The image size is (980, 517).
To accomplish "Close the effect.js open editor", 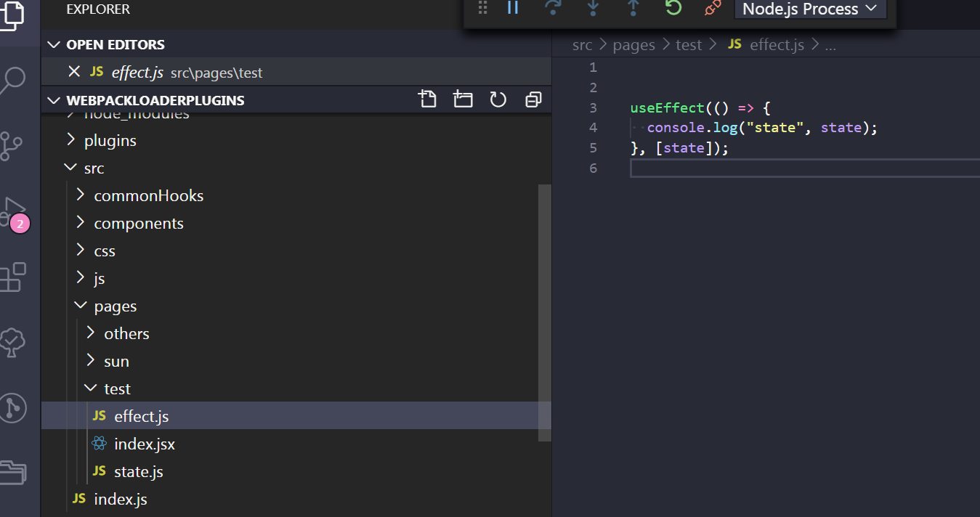I will pos(73,72).
